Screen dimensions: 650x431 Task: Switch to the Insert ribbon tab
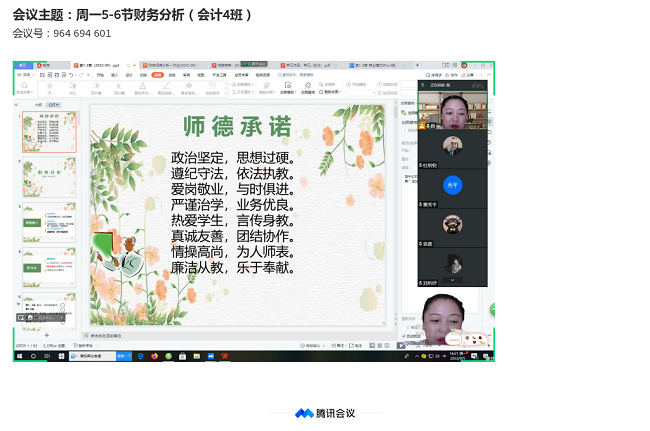coord(114,75)
